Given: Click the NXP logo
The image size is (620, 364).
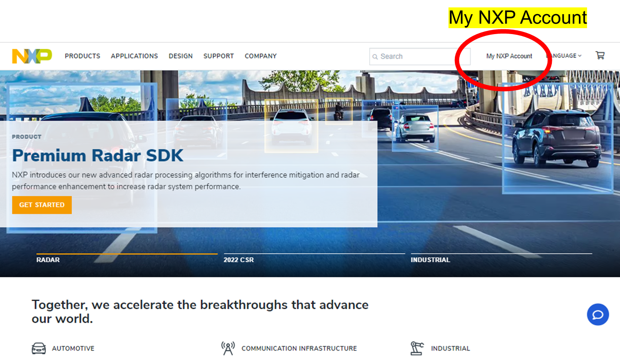Looking at the screenshot, I should pos(31,56).
